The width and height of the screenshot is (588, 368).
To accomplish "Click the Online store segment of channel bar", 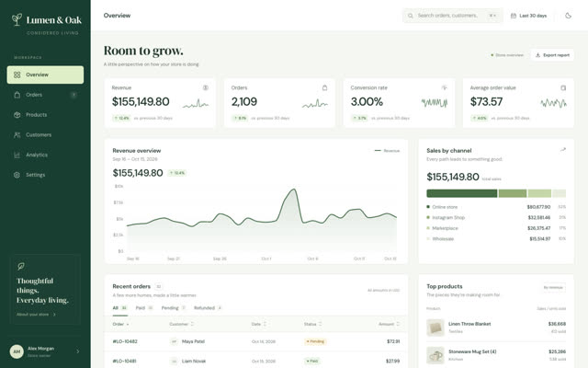I will click(461, 193).
